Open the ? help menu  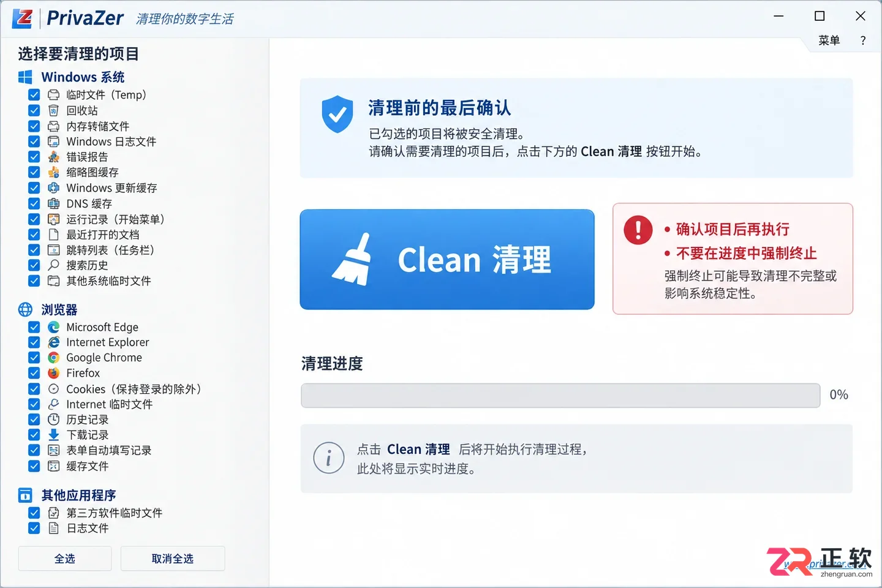(863, 40)
